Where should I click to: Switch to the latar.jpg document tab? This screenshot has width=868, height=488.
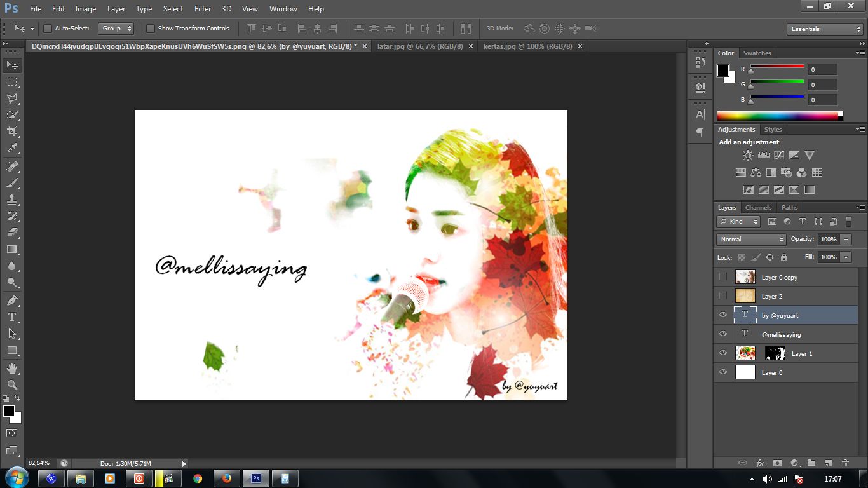(420, 46)
